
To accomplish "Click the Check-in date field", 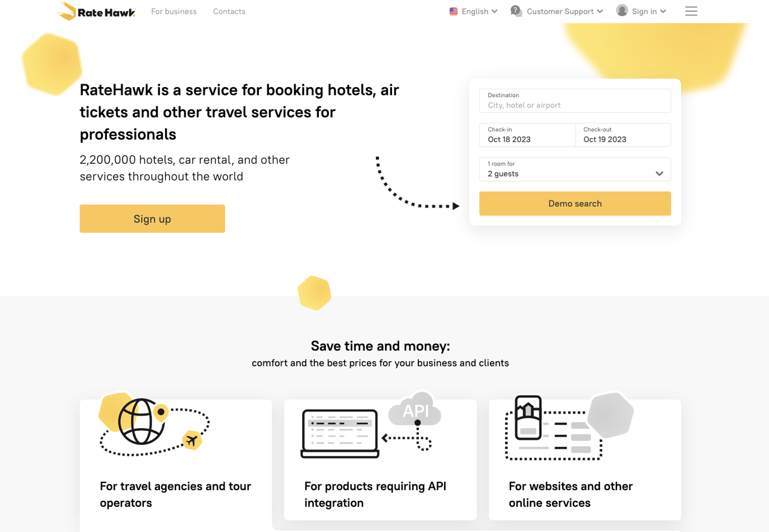I will click(x=527, y=135).
